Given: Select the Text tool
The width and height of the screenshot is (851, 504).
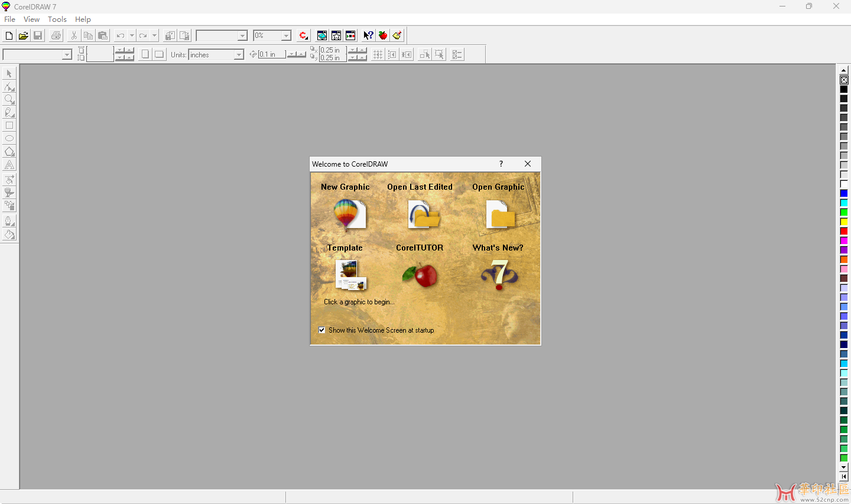Looking at the screenshot, I should tap(9, 165).
